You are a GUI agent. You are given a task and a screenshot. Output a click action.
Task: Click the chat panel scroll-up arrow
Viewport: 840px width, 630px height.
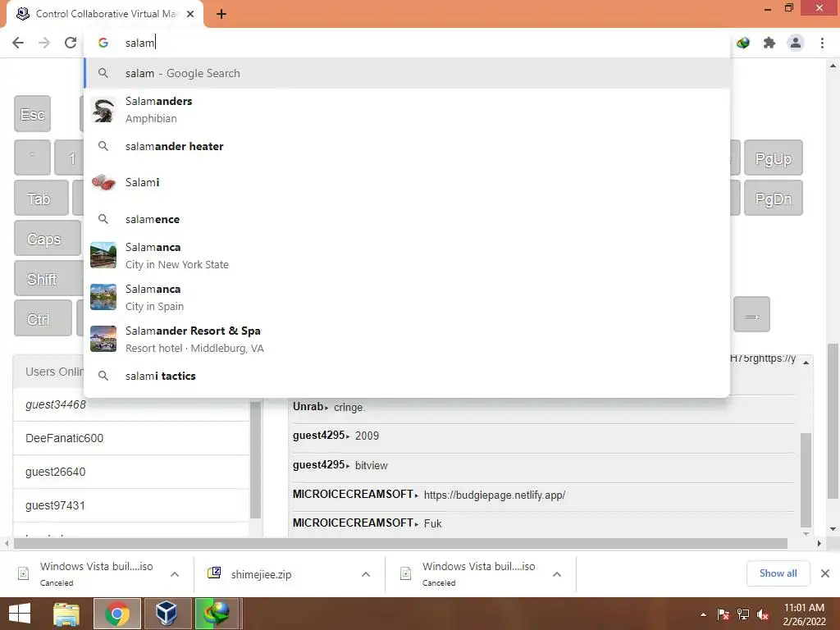click(806, 363)
